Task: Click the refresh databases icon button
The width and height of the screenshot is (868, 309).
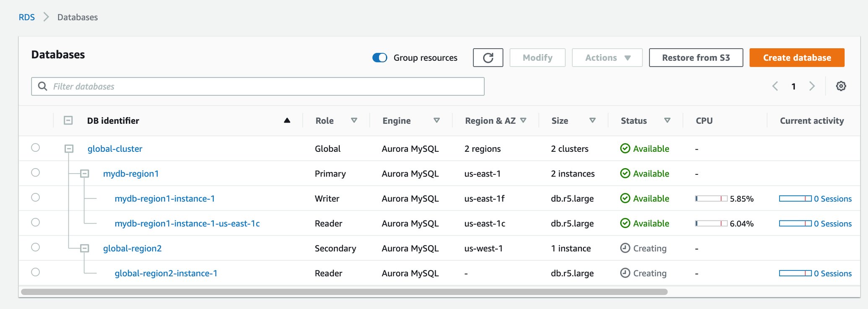Action: [488, 57]
